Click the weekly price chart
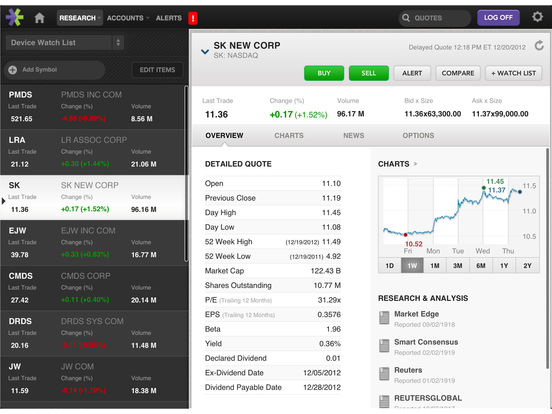 tap(458, 216)
